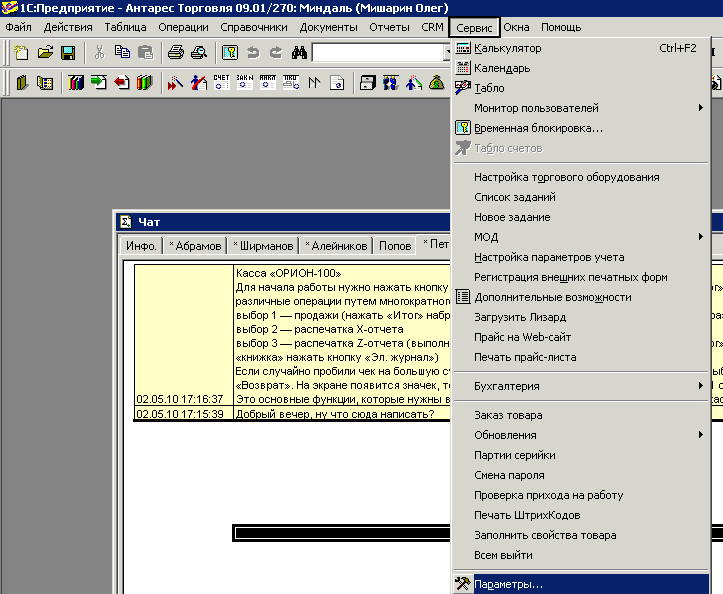
Task: Open the Отчеты menu
Action: pyautogui.click(x=390, y=27)
